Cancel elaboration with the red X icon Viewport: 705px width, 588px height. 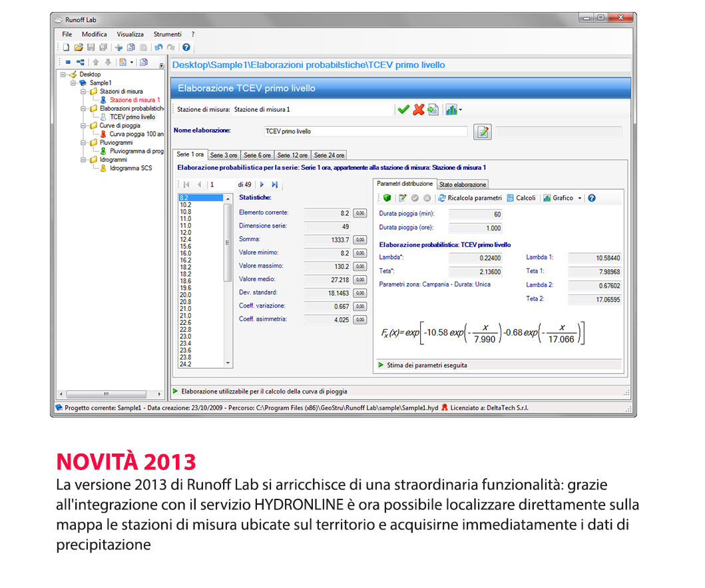click(419, 109)
